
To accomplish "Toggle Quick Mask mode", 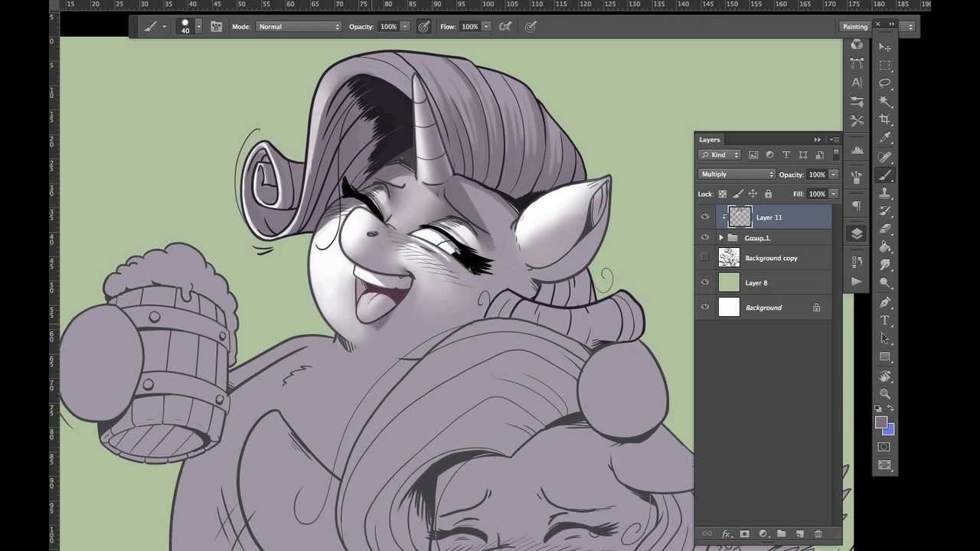I will [x=885, y=447].
